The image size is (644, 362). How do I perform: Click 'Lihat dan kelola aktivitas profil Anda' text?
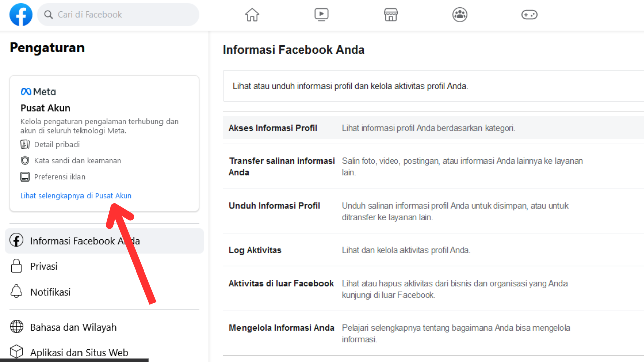click(x=406, y=250)
